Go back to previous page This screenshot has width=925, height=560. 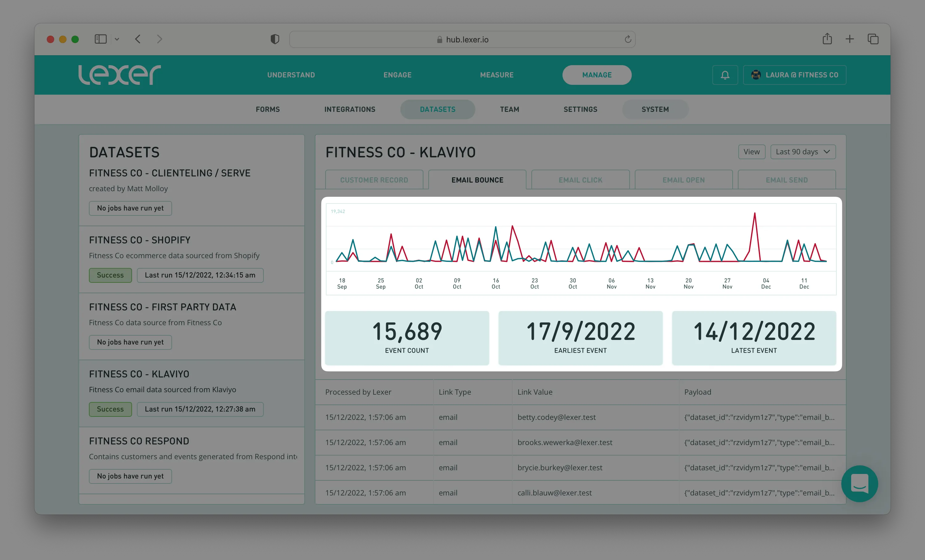tap(138, 39)
